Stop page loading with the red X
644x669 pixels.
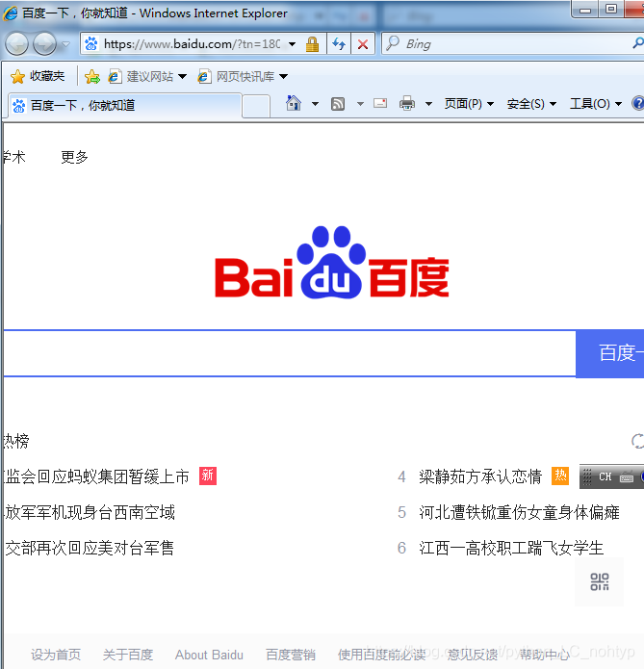point(363,44)
